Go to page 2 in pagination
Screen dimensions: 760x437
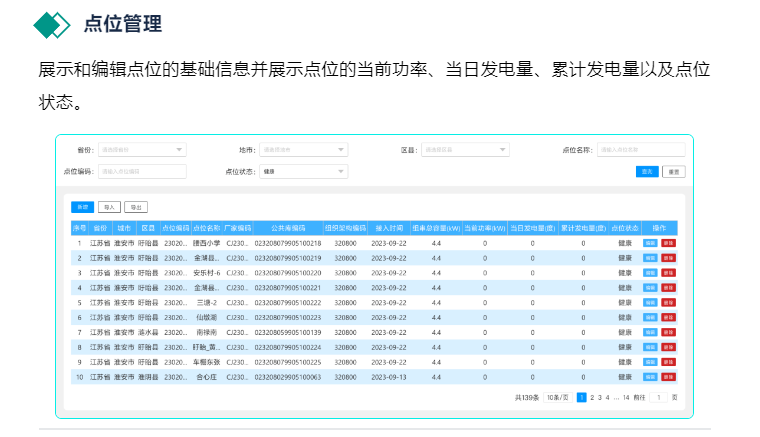pyautogui.click(x=592, y=398)
